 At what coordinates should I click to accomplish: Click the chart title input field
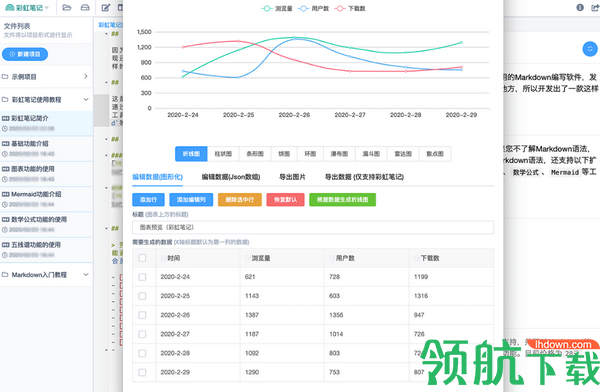pyautogui.click(x=313, y=227)
